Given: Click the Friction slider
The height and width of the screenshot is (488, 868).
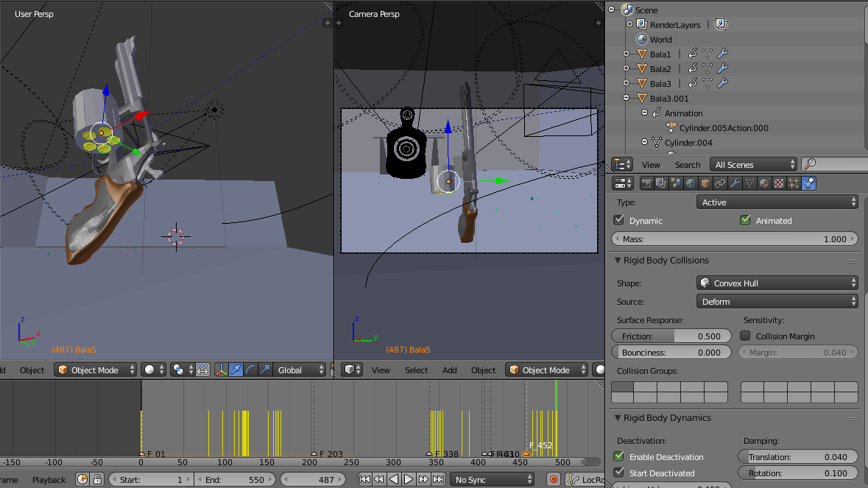Looking at the screenshot, I should point(670,336).
